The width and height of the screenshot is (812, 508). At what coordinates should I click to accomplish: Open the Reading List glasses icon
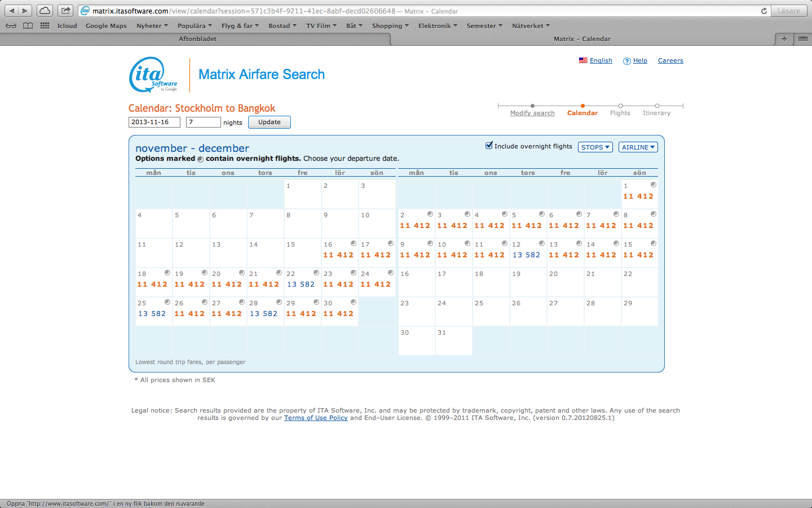(11, 26)
